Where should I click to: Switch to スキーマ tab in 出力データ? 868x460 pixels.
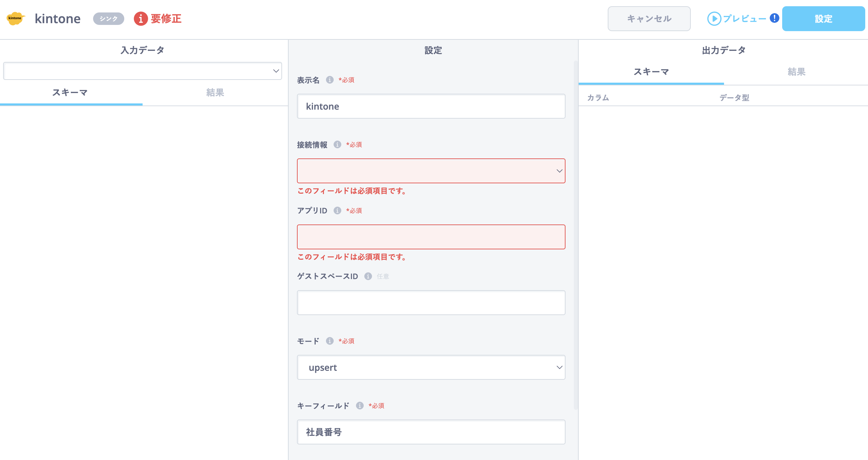(651, 72)
